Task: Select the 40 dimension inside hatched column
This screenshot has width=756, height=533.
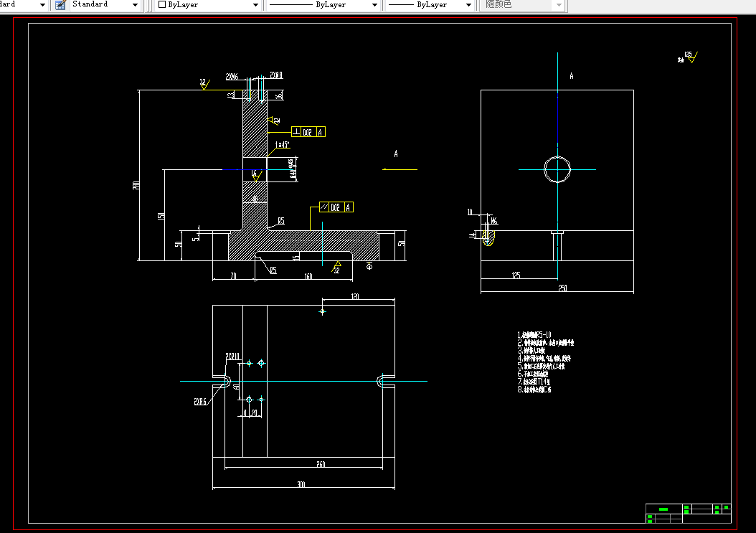Action: 255,199
